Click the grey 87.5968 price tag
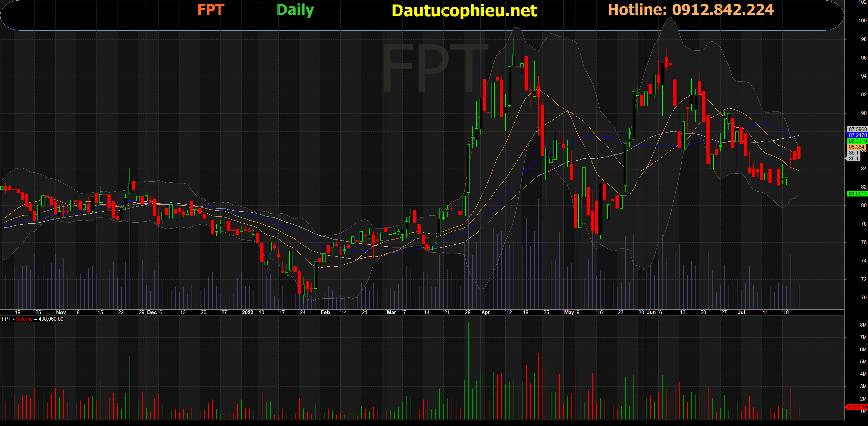Screen dimensions: 868x426 click(x=857, y=129)
